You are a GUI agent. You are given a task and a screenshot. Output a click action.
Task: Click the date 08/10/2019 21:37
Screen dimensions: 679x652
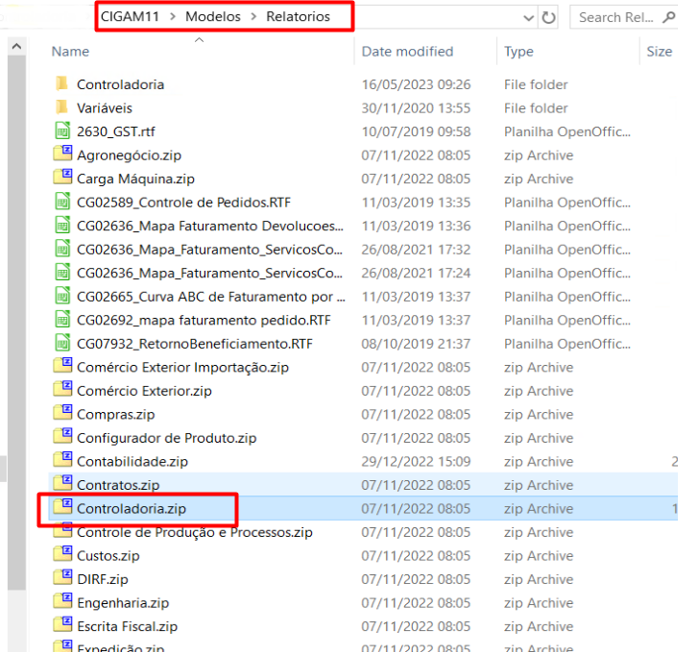click(416, 344)
